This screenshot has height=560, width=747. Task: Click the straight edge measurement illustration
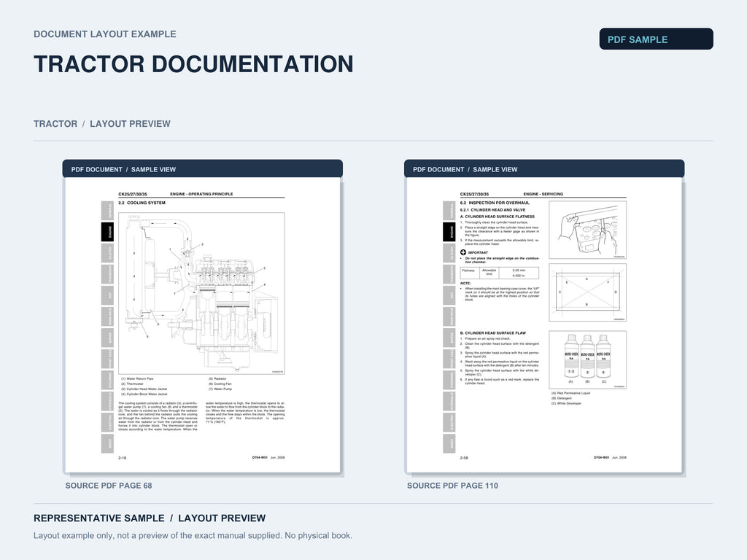pos(587,230)
